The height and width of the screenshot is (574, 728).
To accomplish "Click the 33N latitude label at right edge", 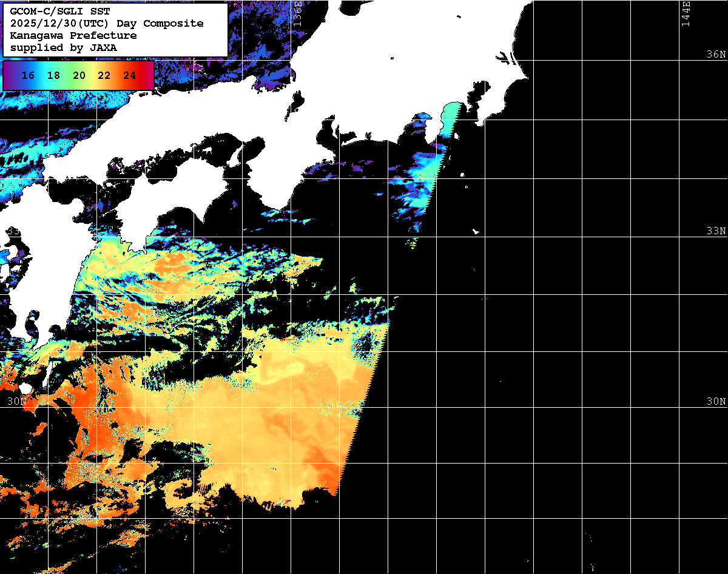I will click(716, 231).
